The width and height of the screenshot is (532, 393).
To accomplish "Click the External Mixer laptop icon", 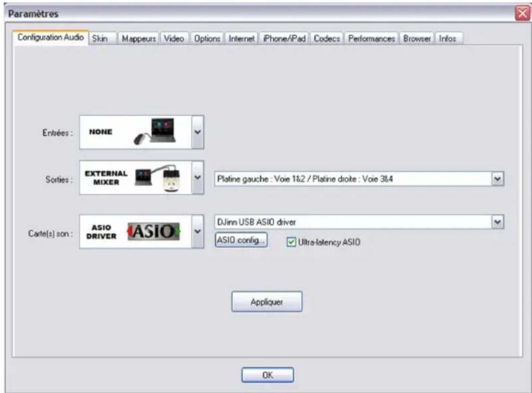I will (158, 178).
